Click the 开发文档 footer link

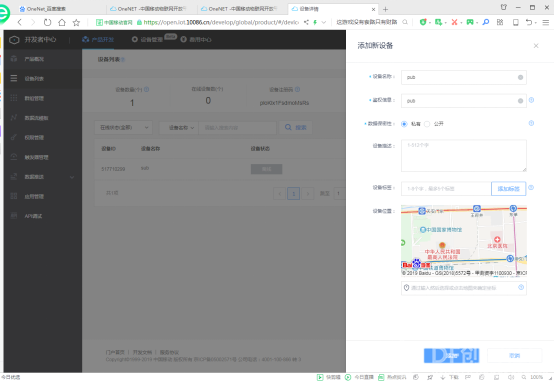pyautogui.click(x=142, y=352)
